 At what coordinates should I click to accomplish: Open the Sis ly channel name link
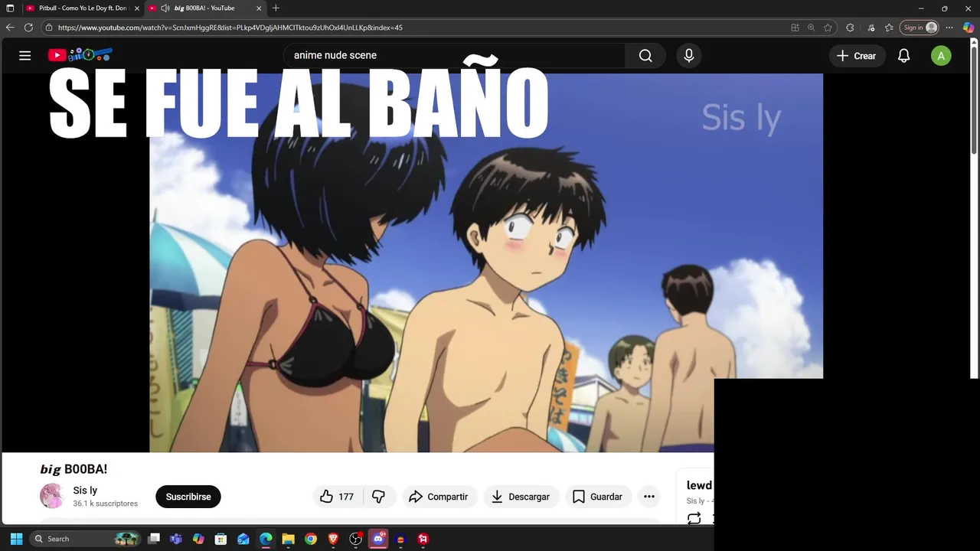pyautogui.click(x=85, y=491)
